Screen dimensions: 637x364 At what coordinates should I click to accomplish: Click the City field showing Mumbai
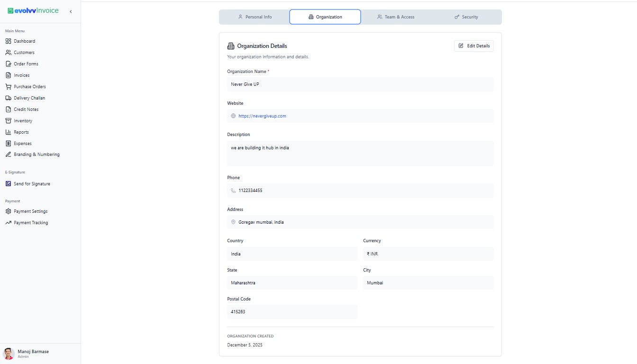click(428, 283)
